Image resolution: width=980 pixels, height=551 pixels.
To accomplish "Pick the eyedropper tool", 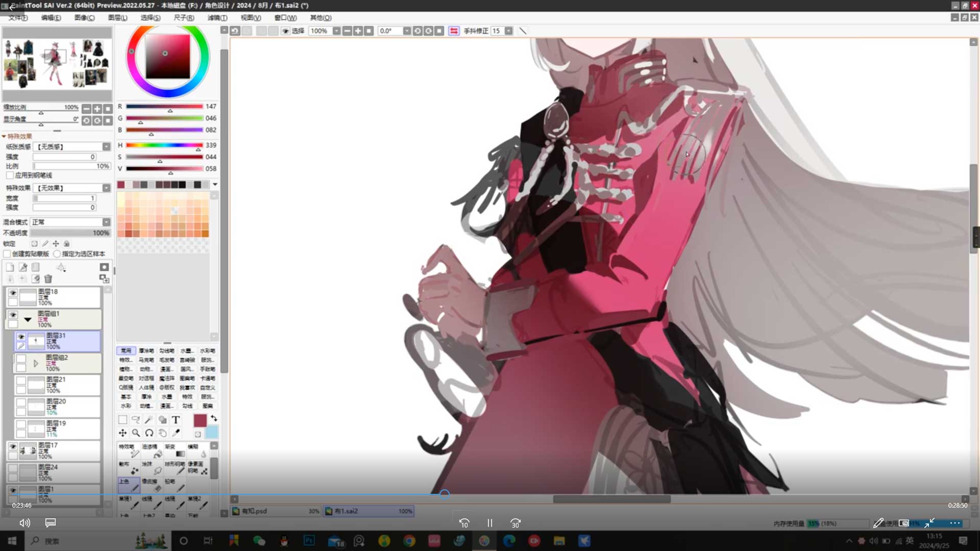I will (176, 433).
